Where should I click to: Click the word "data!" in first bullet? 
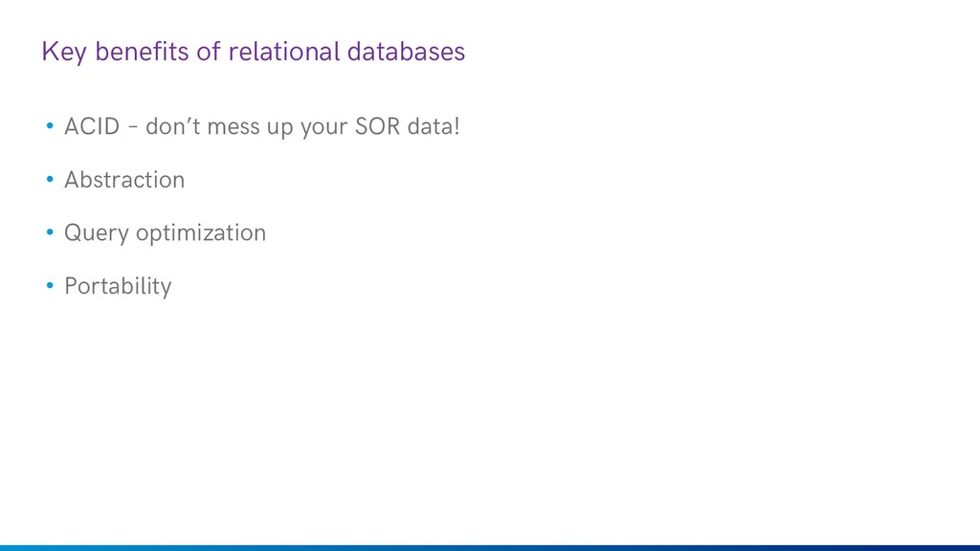pos(434,126)
